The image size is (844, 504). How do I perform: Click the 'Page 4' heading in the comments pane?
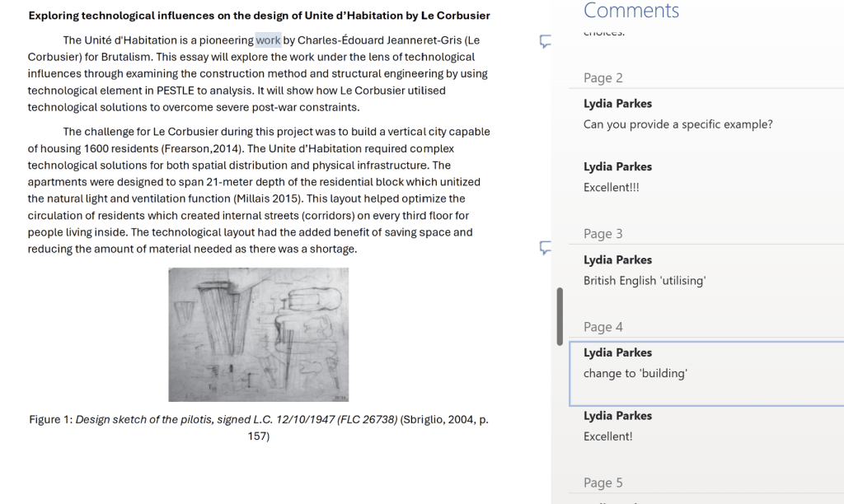click(603, 327)
